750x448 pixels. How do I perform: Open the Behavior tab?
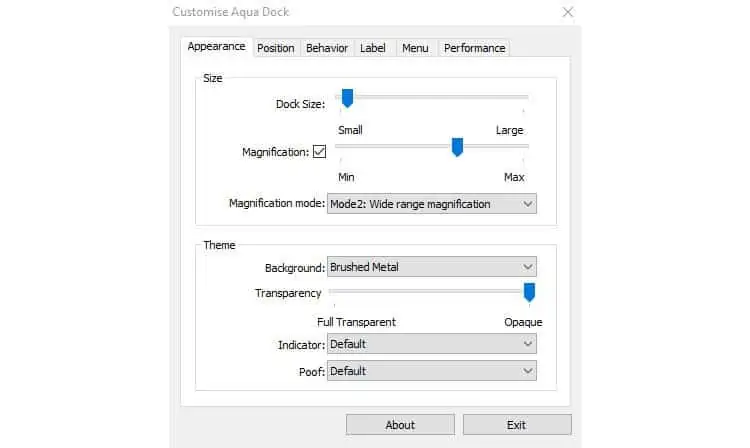[327, 48]
